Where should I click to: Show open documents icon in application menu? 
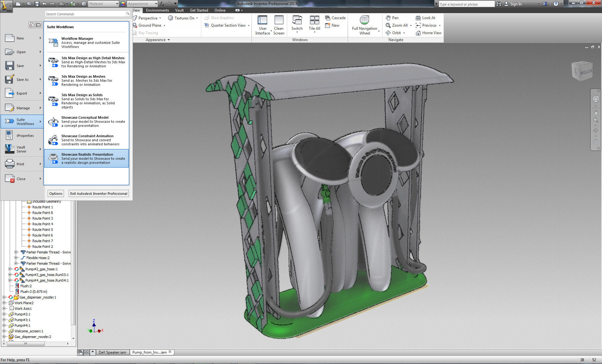click(38, 25)
